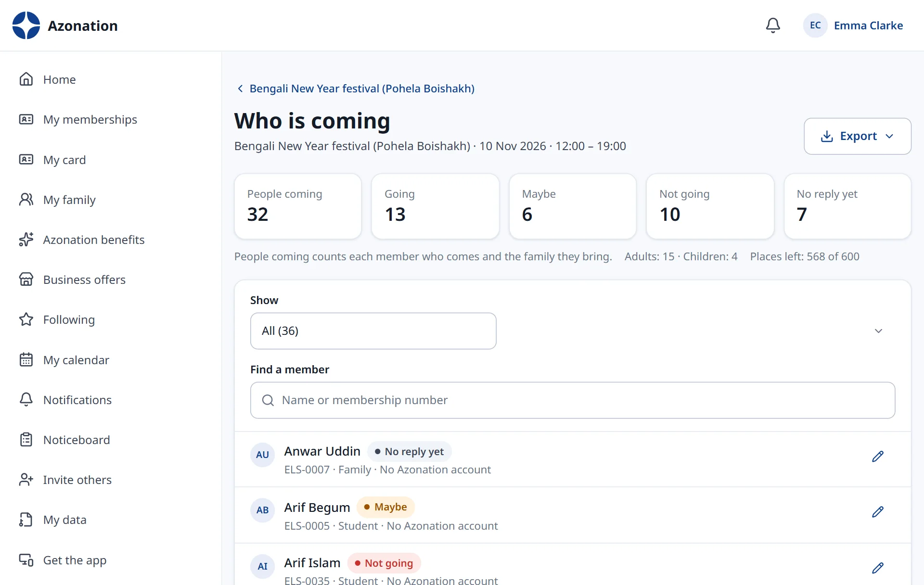Edit Arif Begum's reply with pencil icon
Viewport: 924px width, 585px height.
[x=878, y=512]
